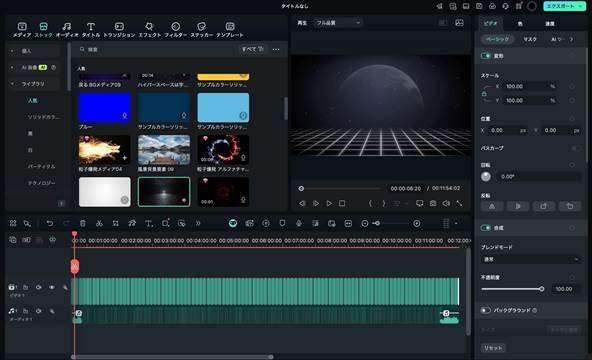Expand preview to fullscreen icon
The height and width of the screenshot is (360, 592).
(459, 203)
